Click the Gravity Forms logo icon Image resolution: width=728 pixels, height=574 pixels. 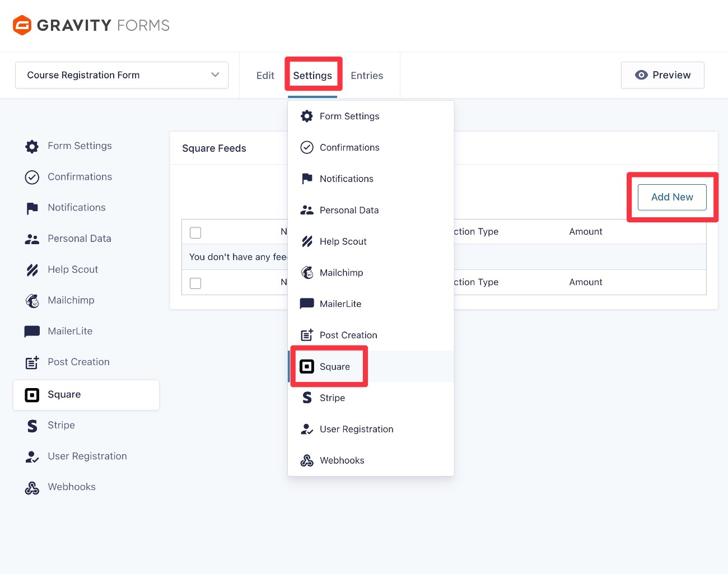21,25
